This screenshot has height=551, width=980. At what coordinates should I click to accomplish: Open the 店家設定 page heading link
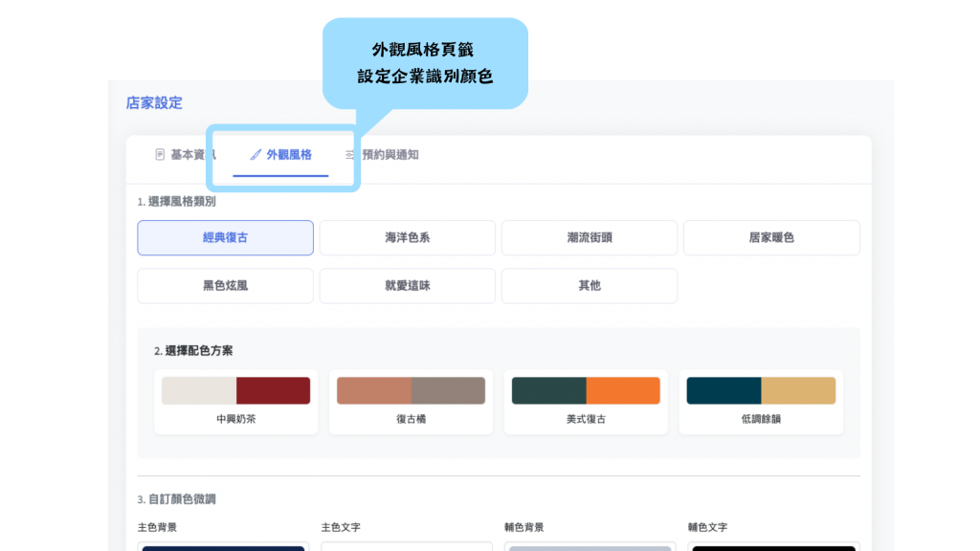coord(154,102)
